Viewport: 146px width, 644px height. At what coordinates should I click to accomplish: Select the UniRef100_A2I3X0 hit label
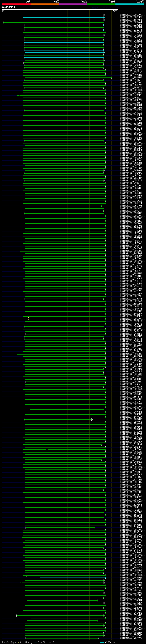tap(131, 404)
